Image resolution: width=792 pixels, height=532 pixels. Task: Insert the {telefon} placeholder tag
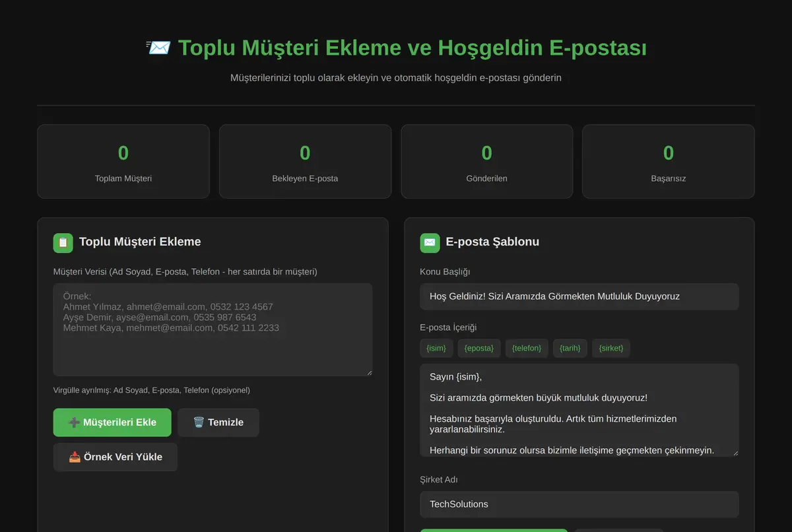pos(527,348)
